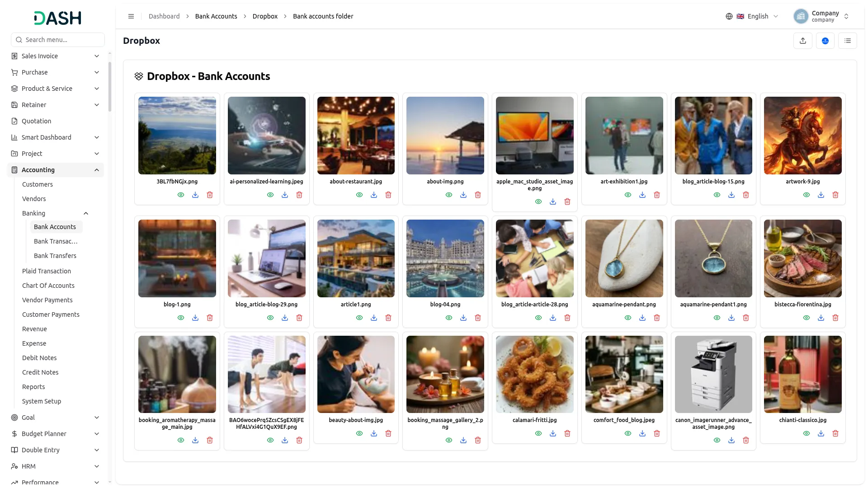View 3BL7fbNGjx.png with eye icon
Viewport: 868px width, 488px height.
(181, 195)
